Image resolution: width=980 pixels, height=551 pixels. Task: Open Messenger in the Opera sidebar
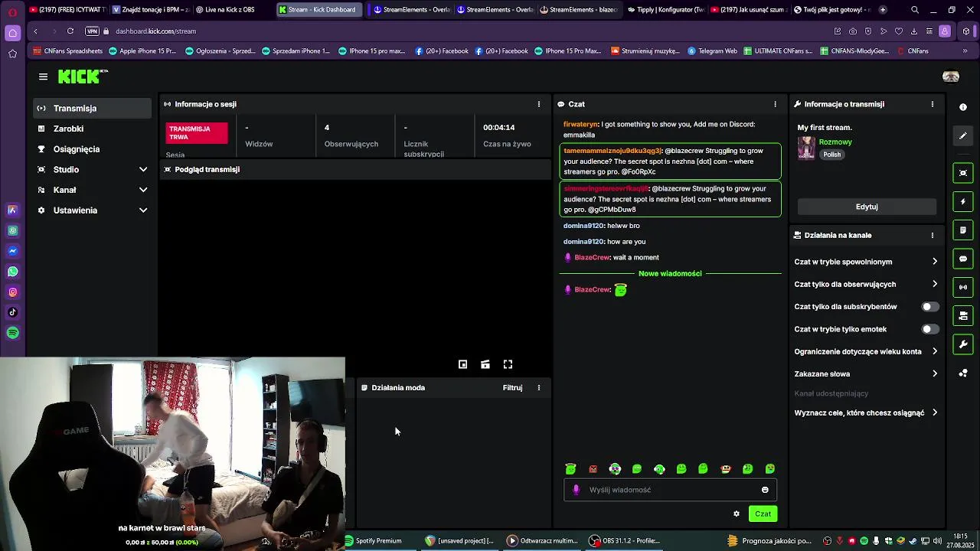pyautogui.click(x=12, y=251)
